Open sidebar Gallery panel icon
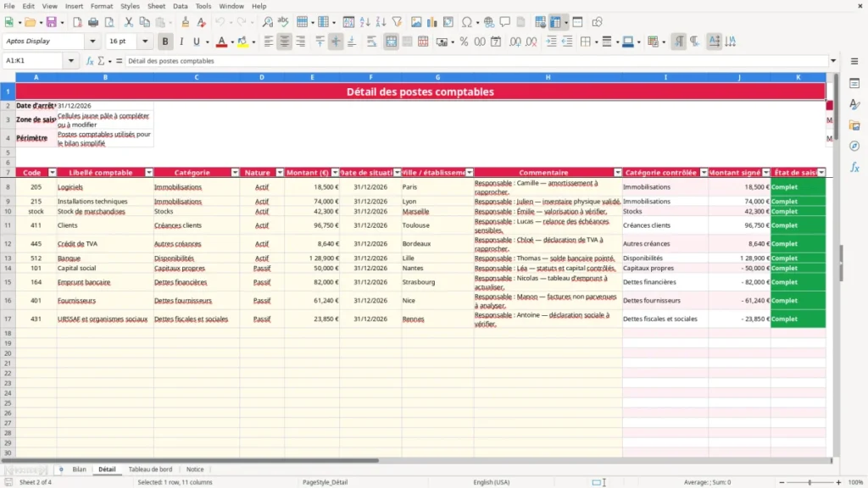This screenshot has width=868, height=488. 854,125
